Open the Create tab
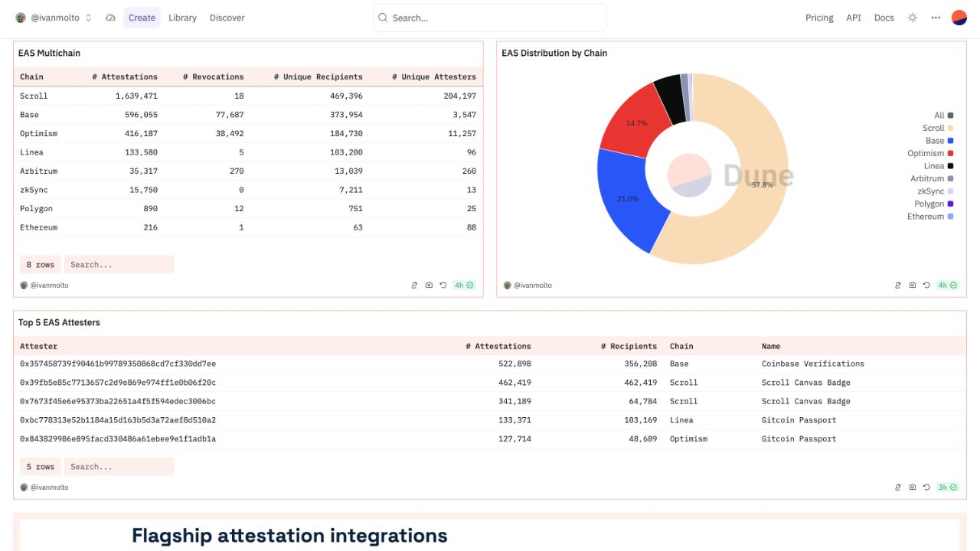The width and height of the screenshot is (980, 551). coord(142,18)
